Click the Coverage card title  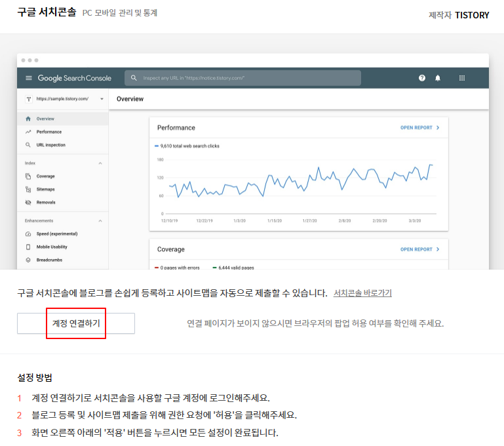coord(170,249)
